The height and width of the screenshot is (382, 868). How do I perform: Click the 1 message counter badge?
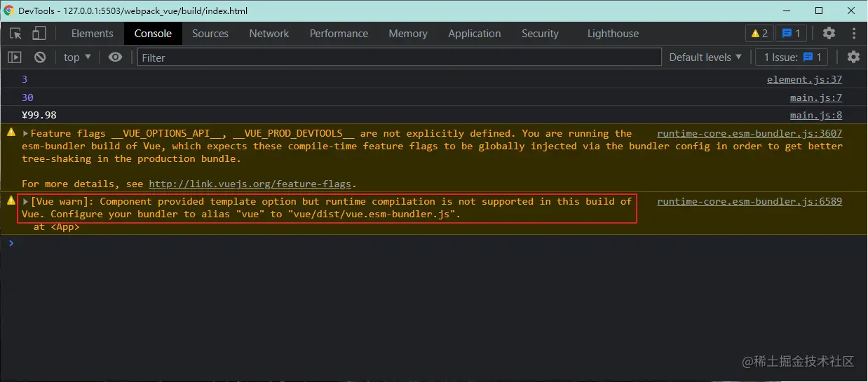point(792,34)
